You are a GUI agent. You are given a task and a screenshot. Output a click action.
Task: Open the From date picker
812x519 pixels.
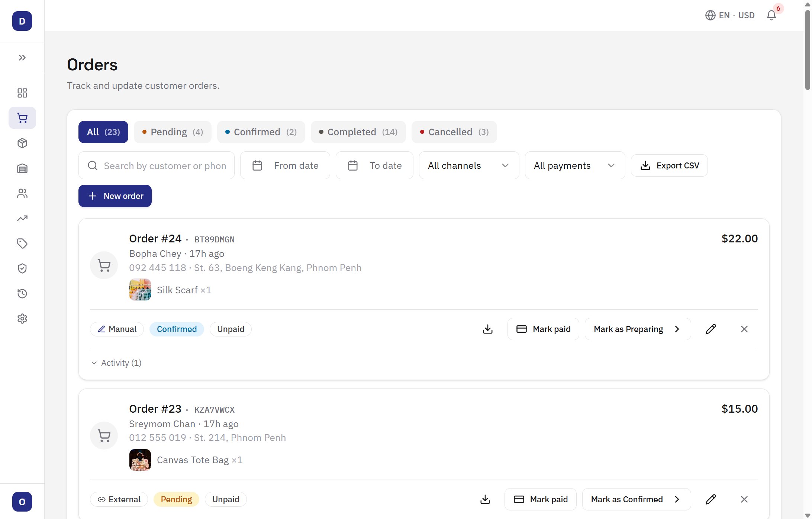(x=285, y=165)
